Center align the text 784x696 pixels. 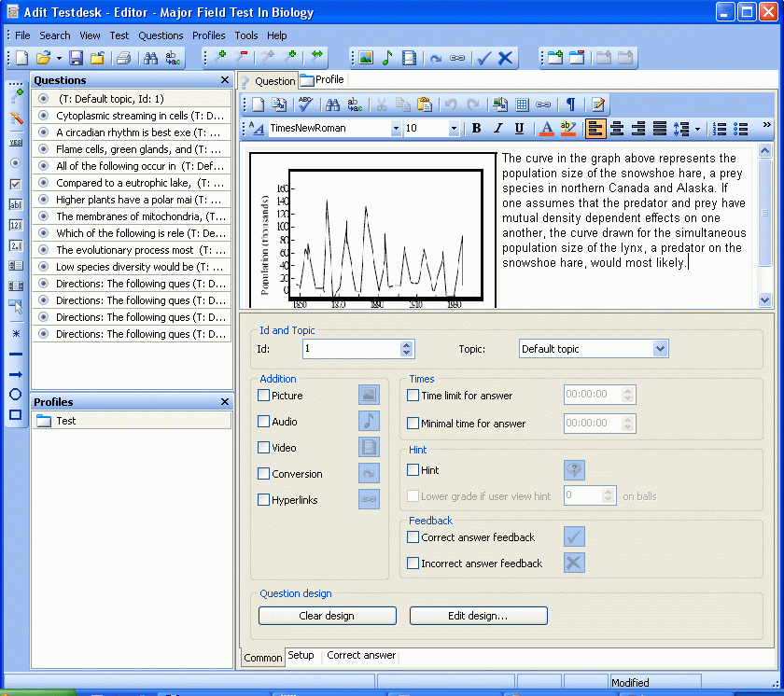(617, 129)
